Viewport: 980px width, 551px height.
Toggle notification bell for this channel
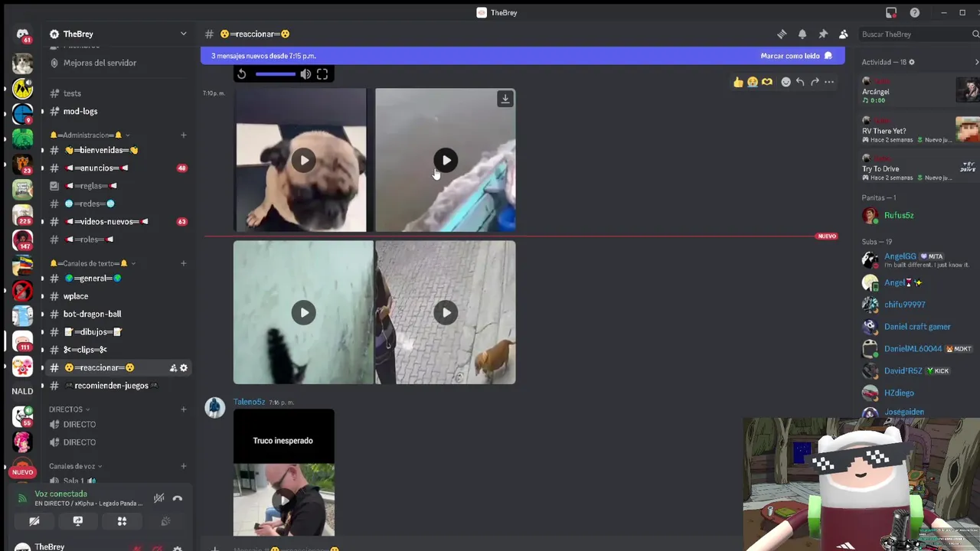(x=802, y=34)
